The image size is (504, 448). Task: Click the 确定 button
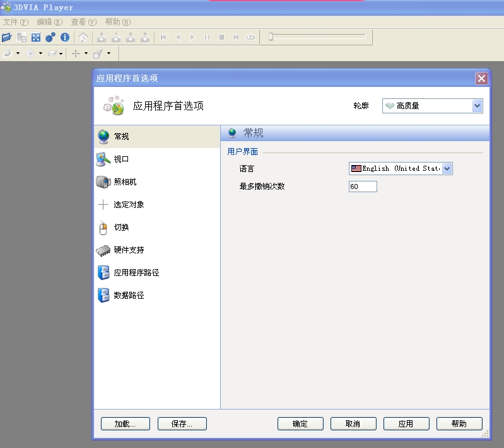coord(300,423)
